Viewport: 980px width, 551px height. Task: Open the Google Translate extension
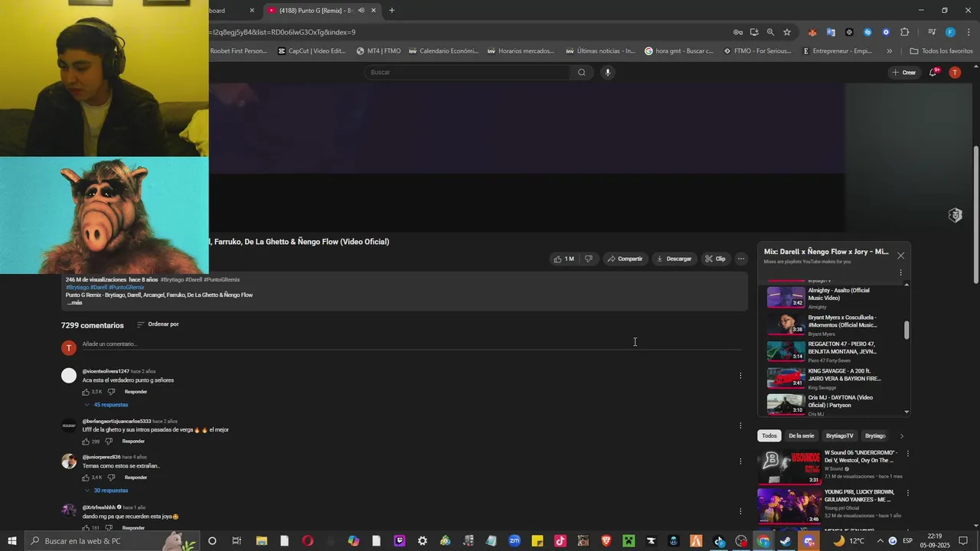pyautogui.click(x=831, y=32)
